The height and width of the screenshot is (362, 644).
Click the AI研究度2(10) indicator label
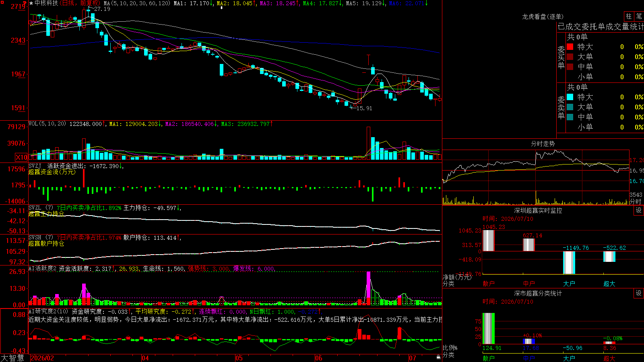48,311
